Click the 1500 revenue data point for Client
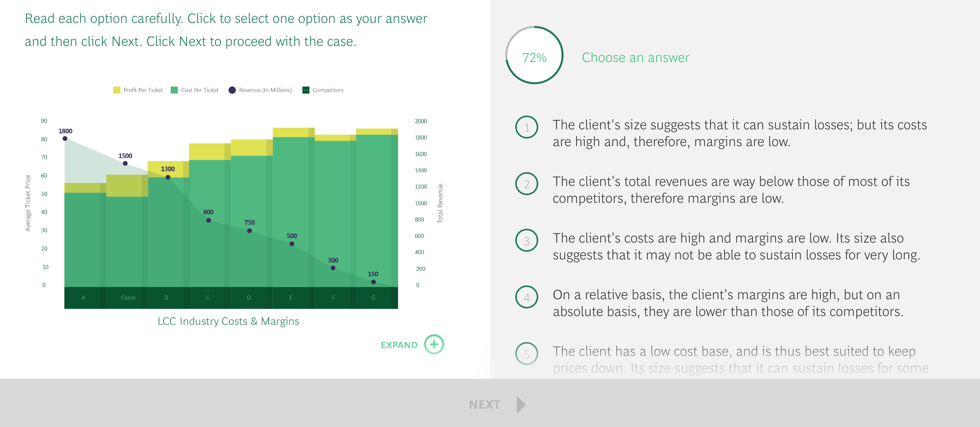This screenshot has height=427, width=980. coord(125,163)
